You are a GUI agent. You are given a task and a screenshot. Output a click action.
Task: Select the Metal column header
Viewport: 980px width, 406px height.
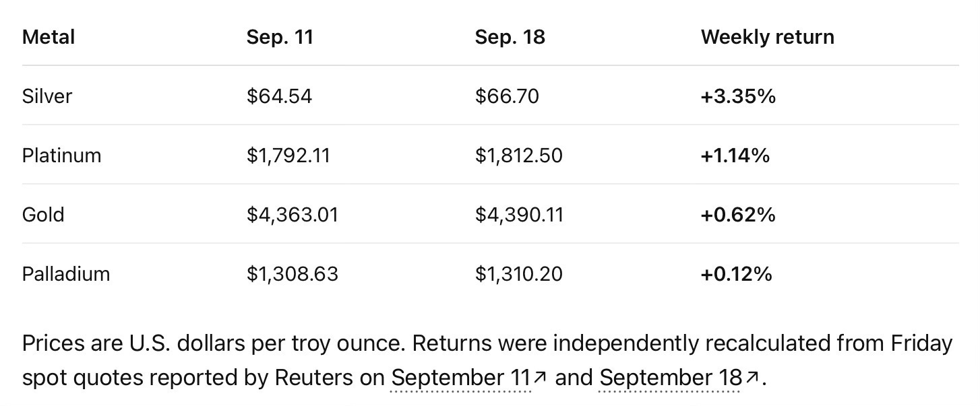click(x=49, y=37)
